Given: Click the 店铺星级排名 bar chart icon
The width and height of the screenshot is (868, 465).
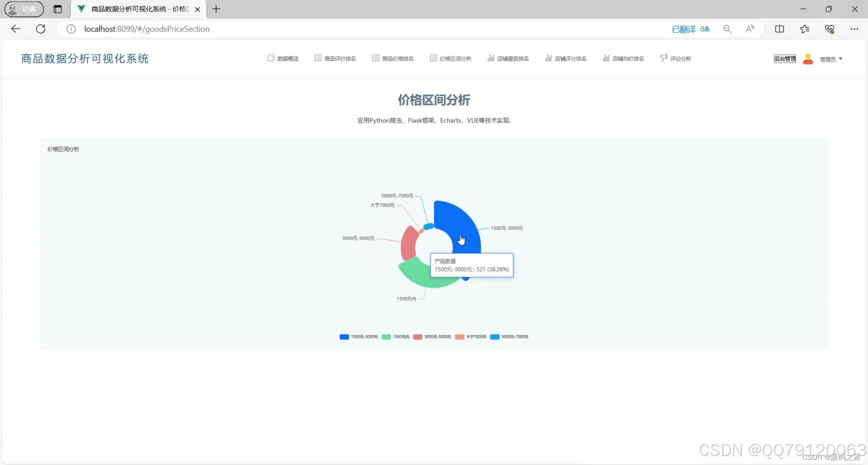Looking at the screenshot, I should click(x=491, y=58).
